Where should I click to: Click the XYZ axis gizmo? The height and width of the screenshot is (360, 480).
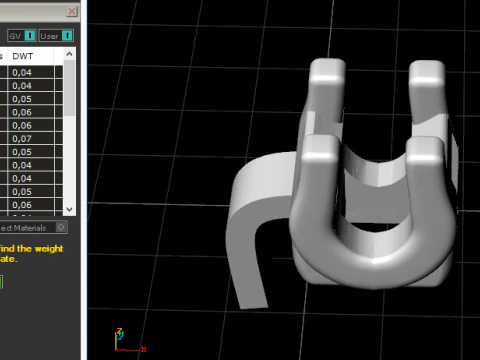[130, 341]
